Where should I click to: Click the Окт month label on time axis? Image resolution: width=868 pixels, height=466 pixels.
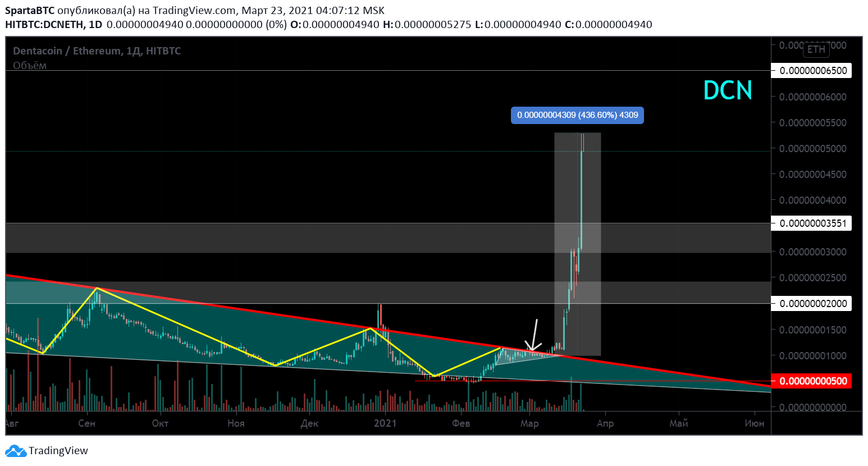(x=160, y=423)
